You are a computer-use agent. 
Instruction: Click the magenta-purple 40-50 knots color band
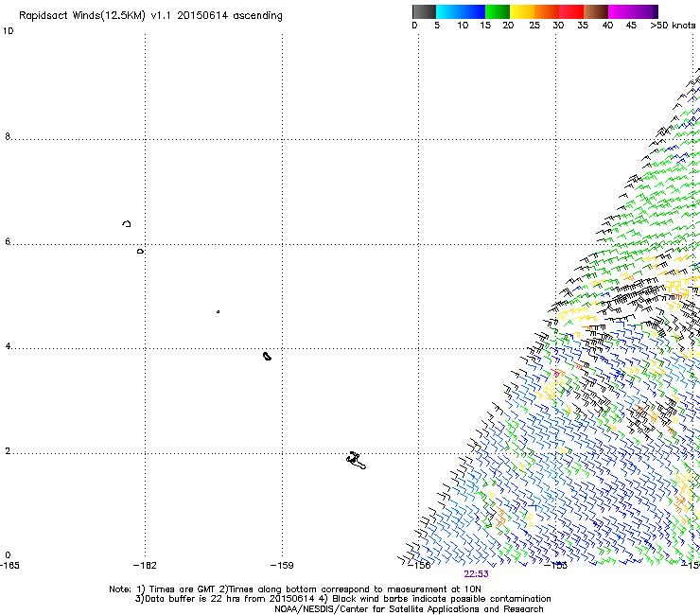click(633, 11)
